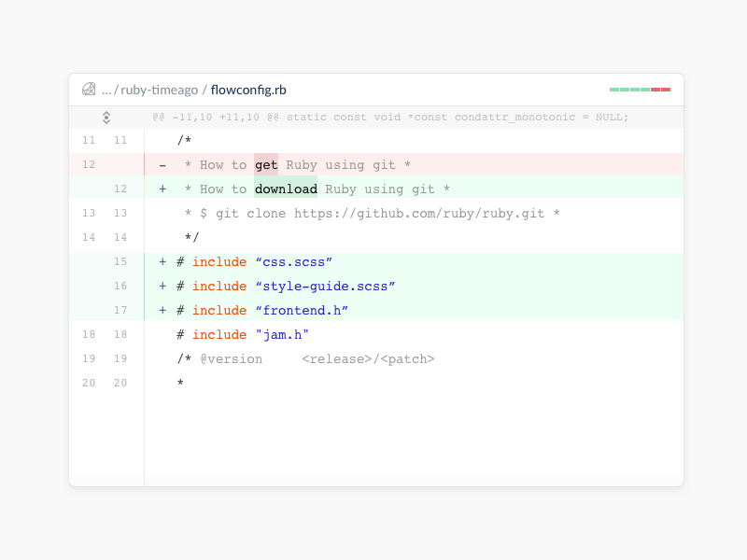This screenshot has height=560, width=747.
Task: Click line number 18 in the gutter
Action: [x=88, y=334]
